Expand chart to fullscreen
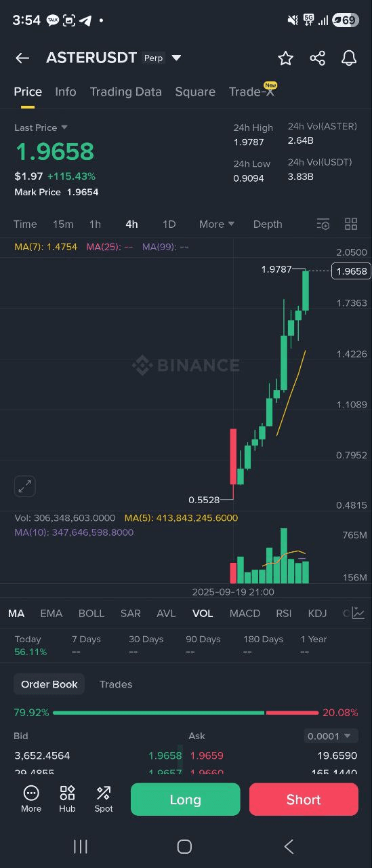The image size is (372, 868). coord(25,486)
